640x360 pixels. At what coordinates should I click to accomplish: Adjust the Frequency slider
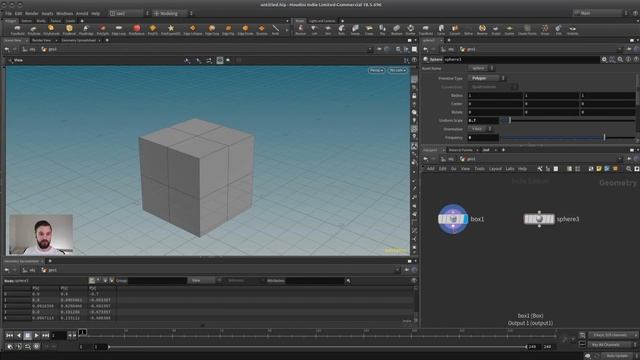[568, 138]
